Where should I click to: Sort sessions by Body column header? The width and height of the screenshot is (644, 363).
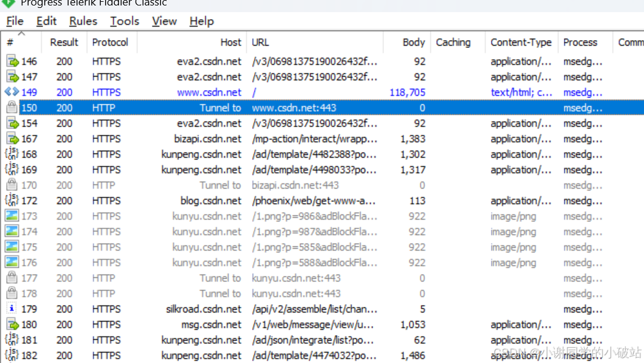pyautogui.click(x=407, y=42)
